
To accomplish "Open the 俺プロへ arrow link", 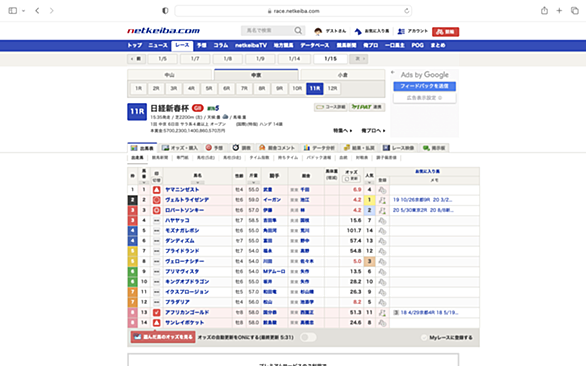I will pos(373,130).
